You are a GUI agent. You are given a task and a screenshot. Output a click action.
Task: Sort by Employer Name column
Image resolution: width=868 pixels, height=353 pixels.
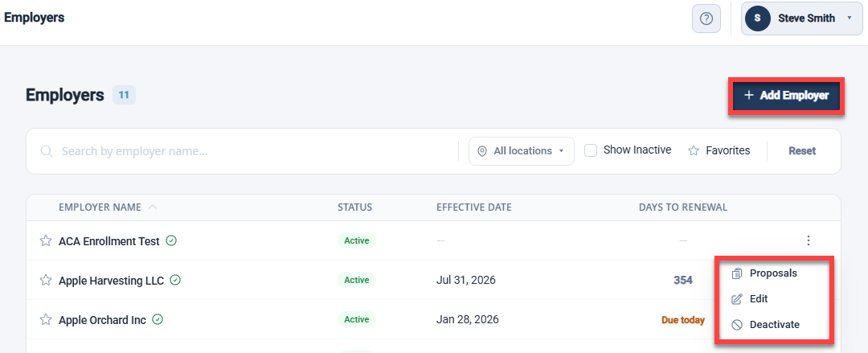click(108, 207)
